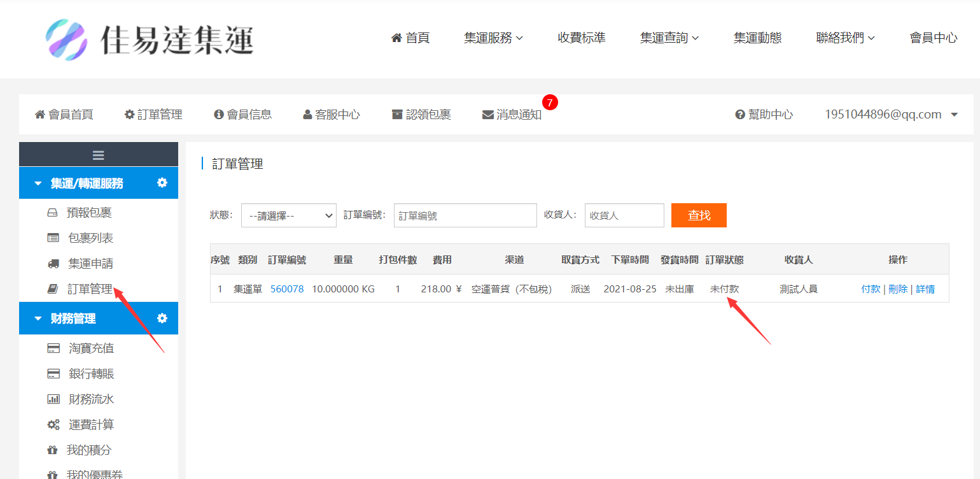This screenshot has width=980, height=479.
Task: Open 財務流水 in sidebar
Action: pyautogui.click(x=92, y=399)
